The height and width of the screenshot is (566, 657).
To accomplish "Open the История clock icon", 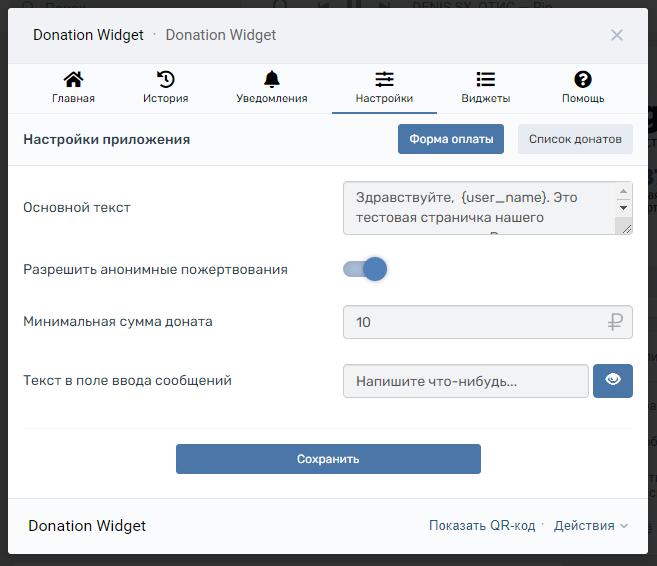I will click(x=165, y=80).
